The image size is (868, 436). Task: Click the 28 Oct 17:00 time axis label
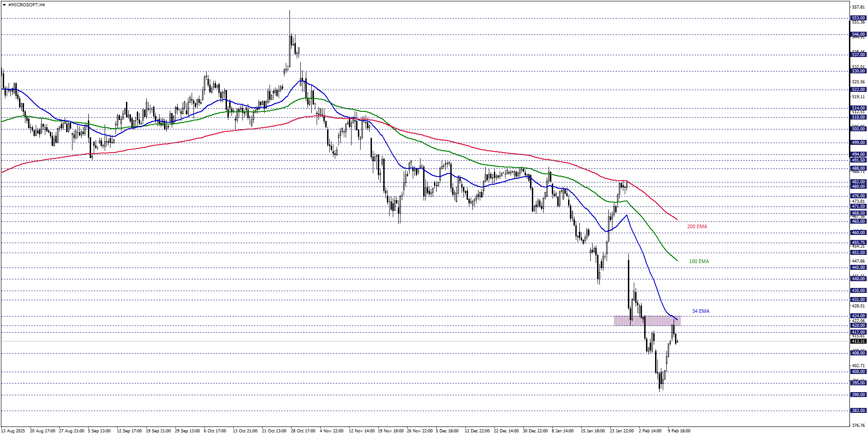[303, 431]
